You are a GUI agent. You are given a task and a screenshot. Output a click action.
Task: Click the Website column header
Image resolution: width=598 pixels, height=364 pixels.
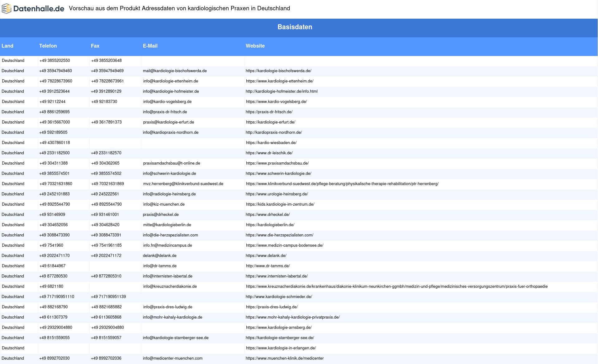(255, 46)
